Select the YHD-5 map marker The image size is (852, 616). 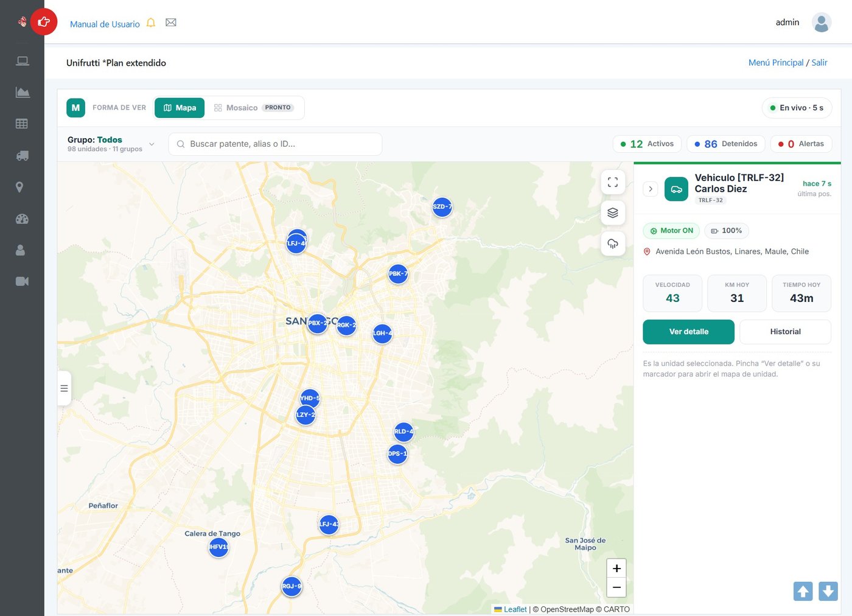pos(310,399)
